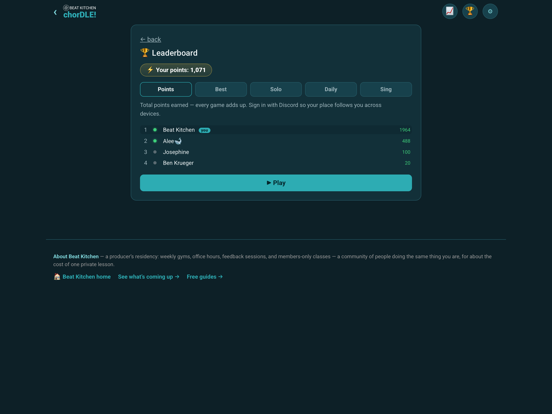
Task: Select the Josephine leaderboard entry
Action: 276,152
